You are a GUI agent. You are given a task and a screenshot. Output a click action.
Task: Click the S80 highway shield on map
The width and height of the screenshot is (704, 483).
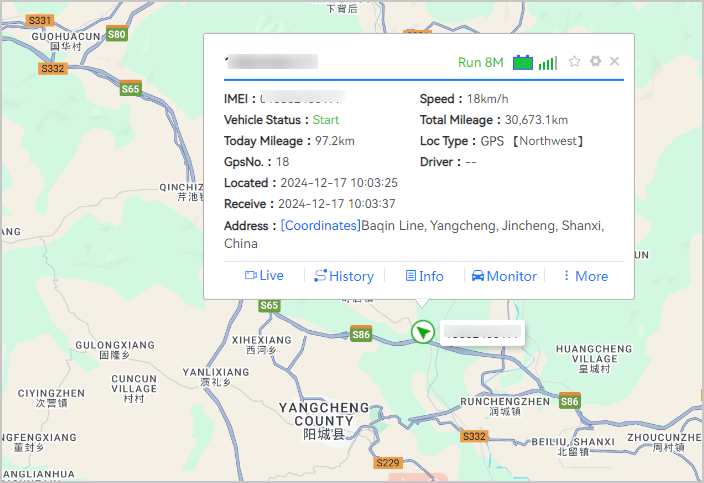click(x=117, y=34)
